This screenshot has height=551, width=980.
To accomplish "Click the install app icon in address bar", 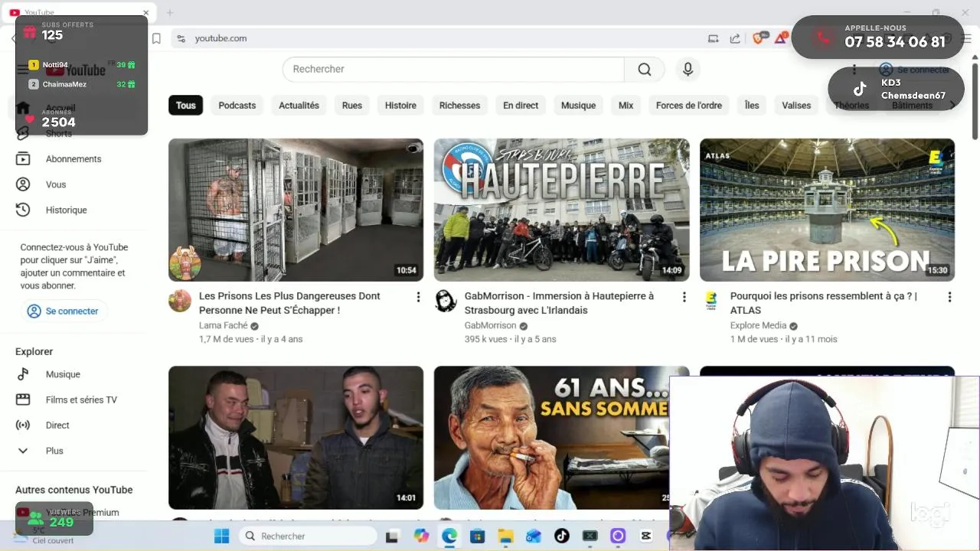I will (714, 38).
